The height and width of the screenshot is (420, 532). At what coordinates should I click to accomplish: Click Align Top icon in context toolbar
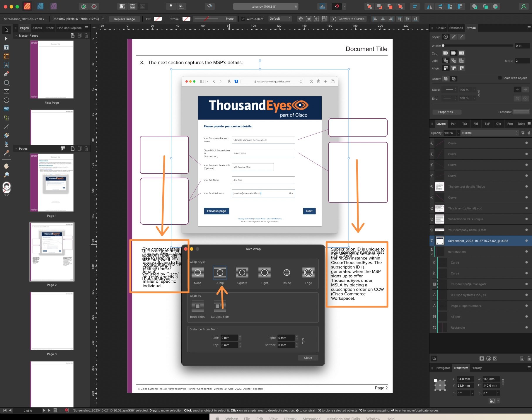400,19
